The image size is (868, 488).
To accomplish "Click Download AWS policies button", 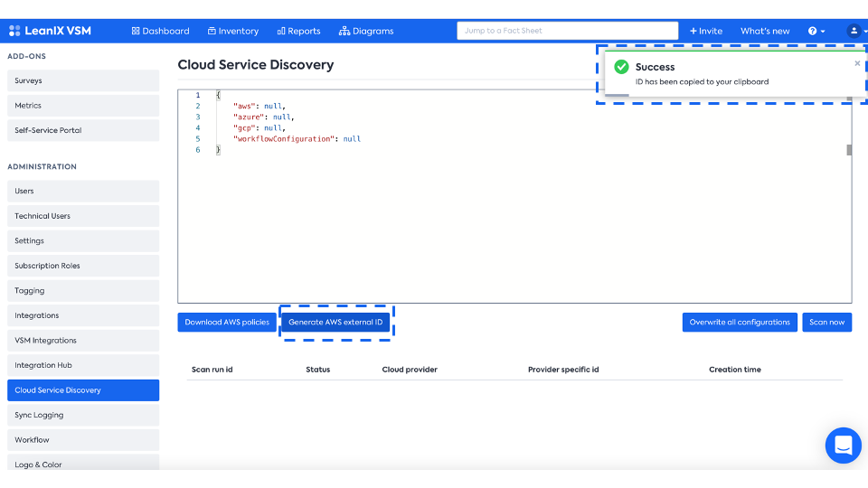I will pos(227,322).
